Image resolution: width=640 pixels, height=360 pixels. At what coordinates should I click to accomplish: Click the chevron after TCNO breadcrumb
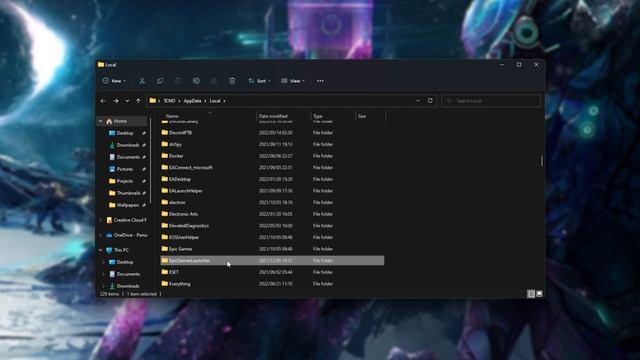point(179,101)
